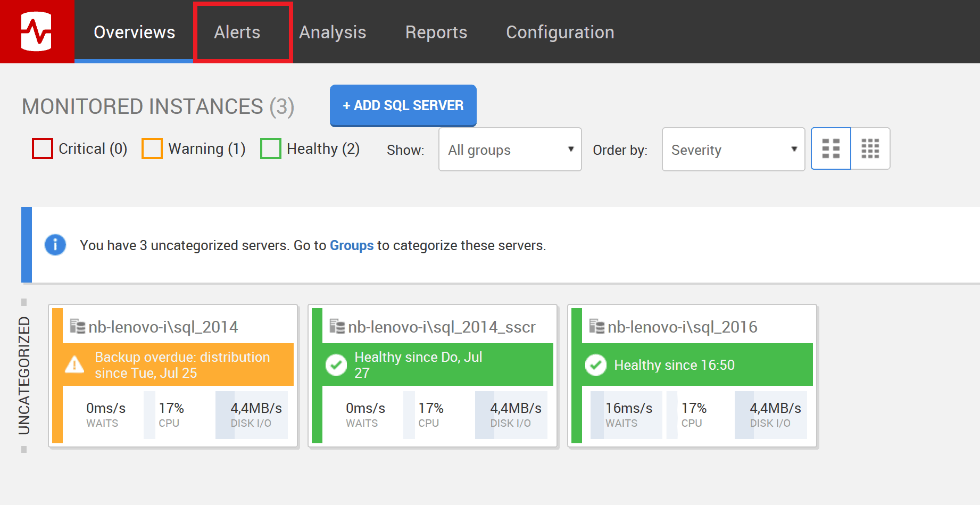Click Backup overdue: distribution alert banner

coord(178,365)
